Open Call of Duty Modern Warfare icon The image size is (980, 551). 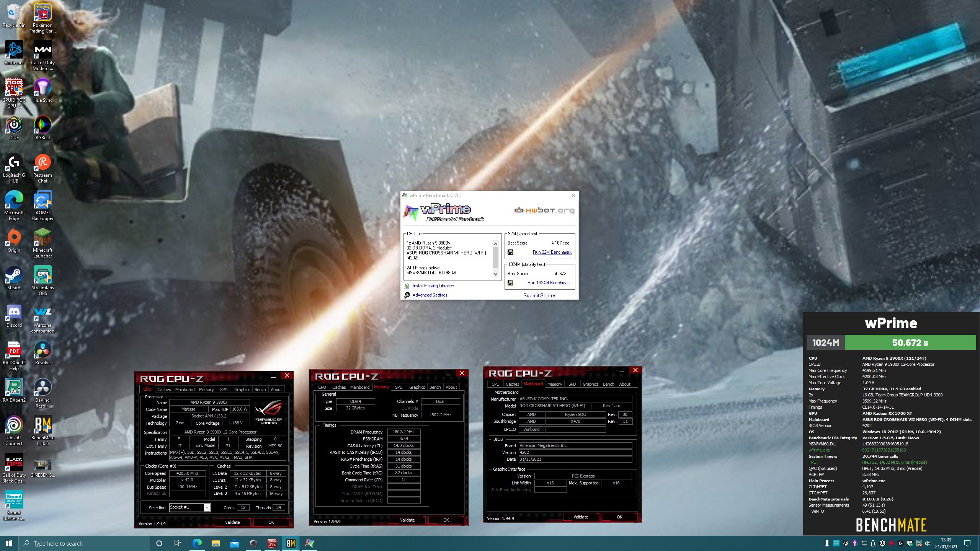[43, 55]
